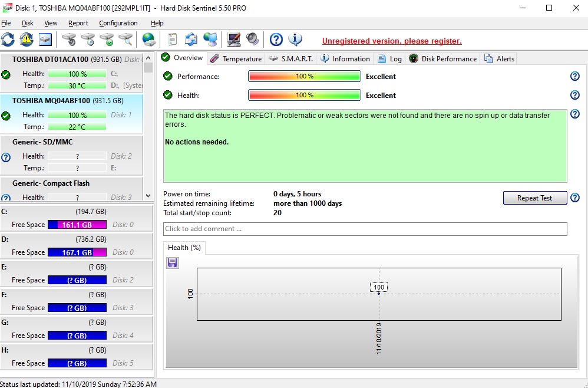
Task: Click the 'Unregistered version, please register' link
Action: pyautogui.click(x=391, y=41)
